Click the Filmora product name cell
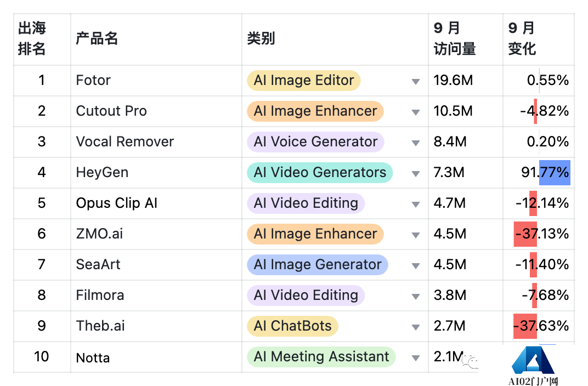588x386 pixels. tap(156, 296)
